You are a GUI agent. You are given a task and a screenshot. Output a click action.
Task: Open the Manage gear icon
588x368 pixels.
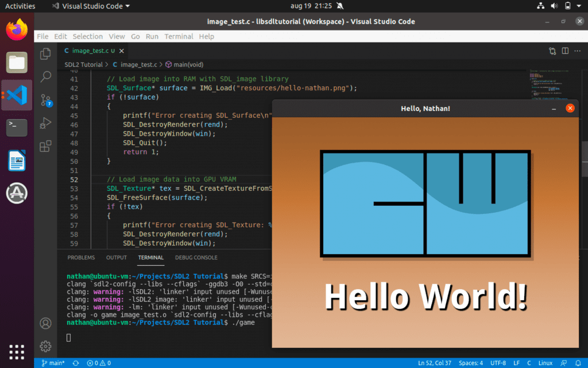click(x=45, y=346)
